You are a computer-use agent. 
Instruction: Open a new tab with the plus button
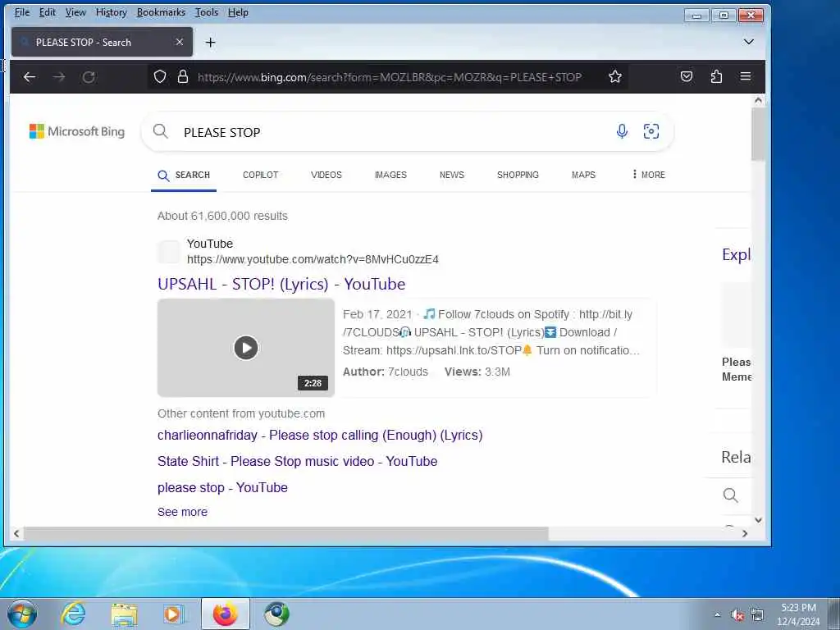coord(211,43)
